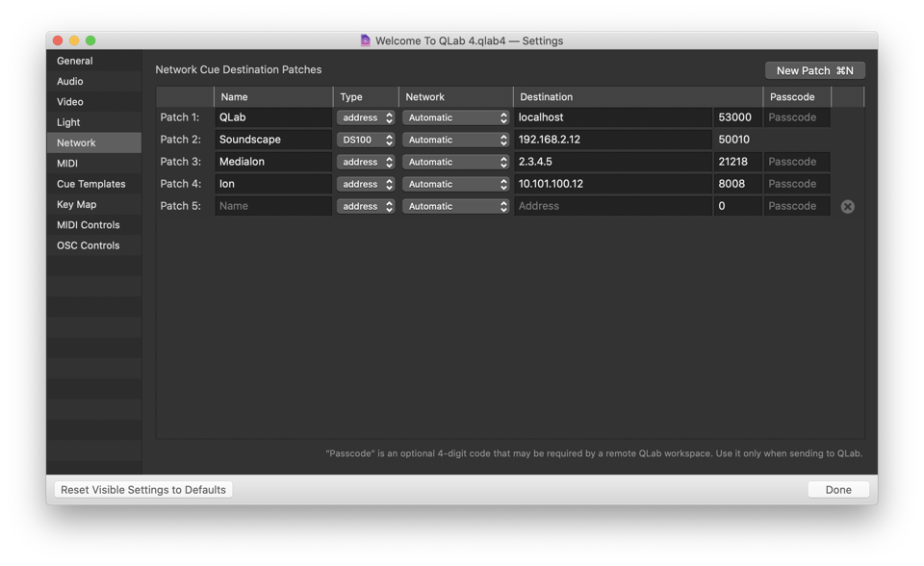Viewport: 924px width, 566px height.
Task: Select MIDI Controls in the sidebar
Action: pos(89,225)
